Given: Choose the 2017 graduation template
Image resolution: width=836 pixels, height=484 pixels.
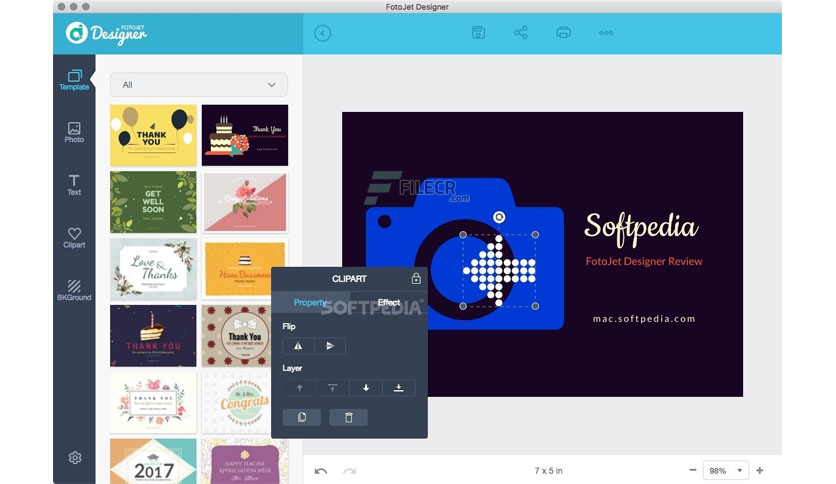Looking at the screenshot, I should (153, 462).
